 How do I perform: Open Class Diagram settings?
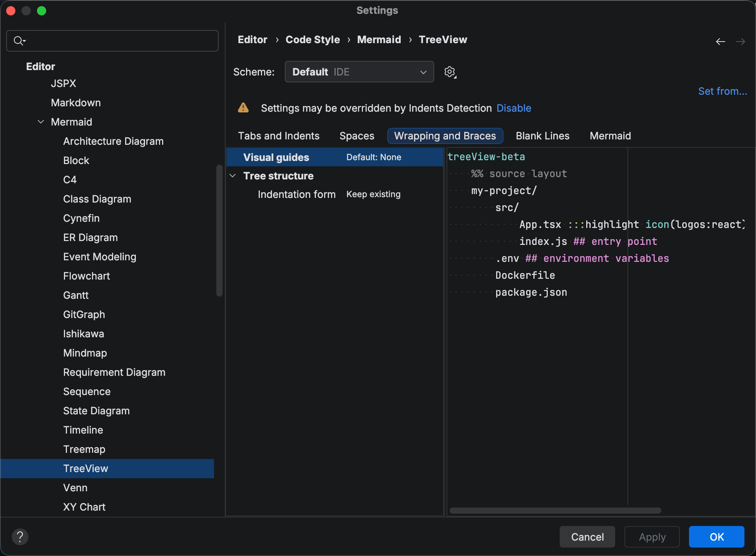point(97,199)
